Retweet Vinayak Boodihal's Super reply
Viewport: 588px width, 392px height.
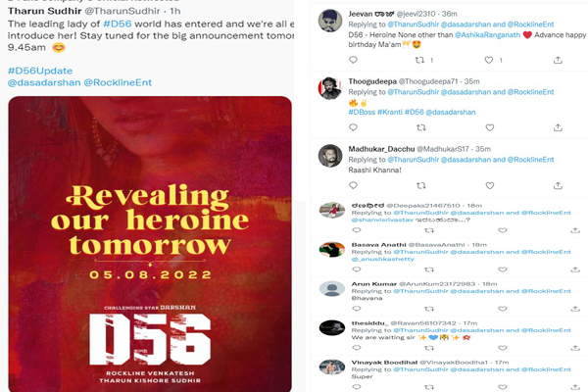(x=429, y=387)
